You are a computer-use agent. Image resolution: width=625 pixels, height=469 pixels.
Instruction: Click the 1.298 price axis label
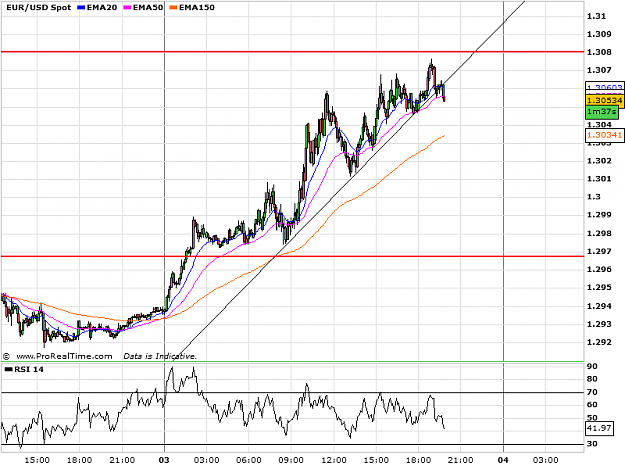click(x=599, y=233)
